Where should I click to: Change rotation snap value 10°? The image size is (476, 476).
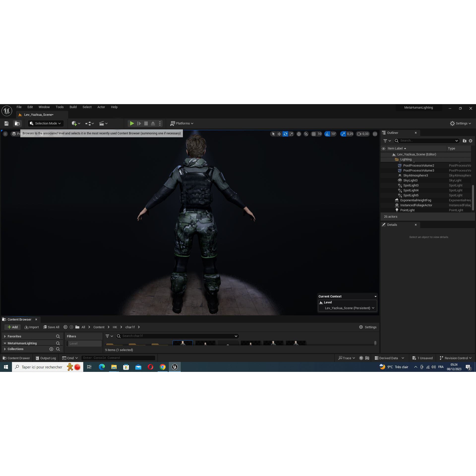point(334,134)
